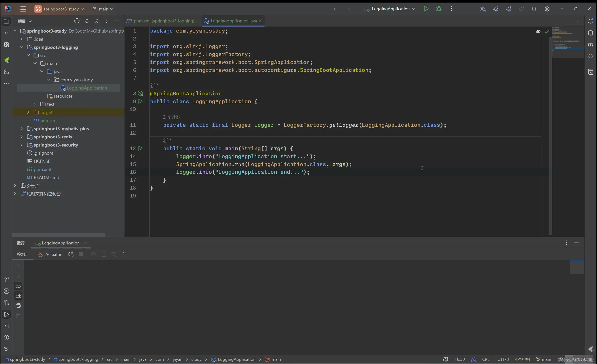Open Problems tool window
Image resolution: width=597 pixels, height=364 pixels.
pyautogui.click(x=7, y=338)
